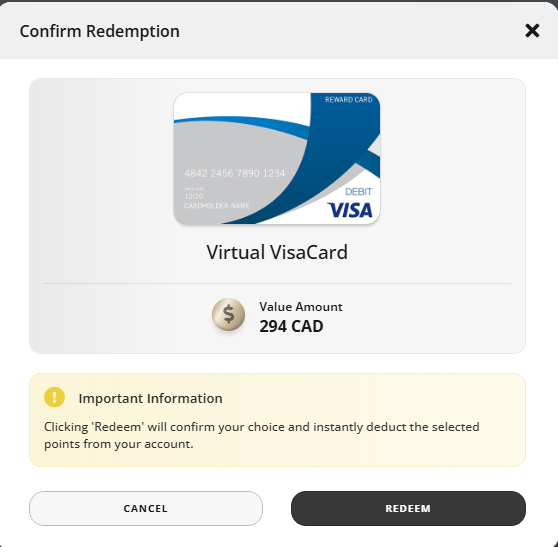The image size is (558, 547).
Task: Click the notice text about deducting points
Action: click(x=262, y=435)
